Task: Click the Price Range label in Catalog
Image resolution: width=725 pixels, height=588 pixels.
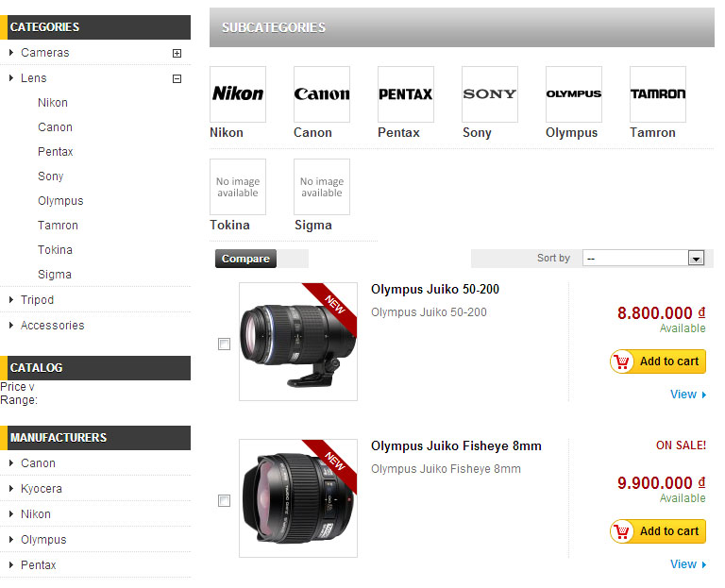Action: 19,394
